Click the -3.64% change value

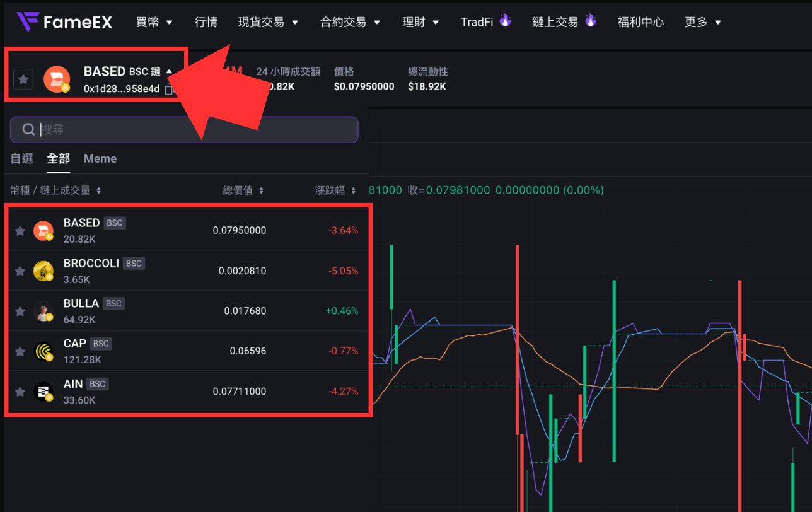click(343, 231)
